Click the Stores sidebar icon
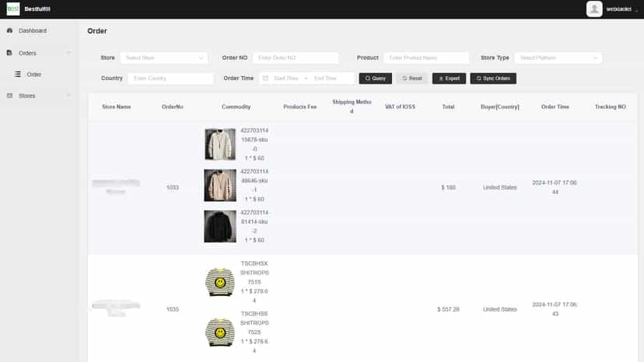The width and height of the screenshot is (644, 362). [10, 96]
